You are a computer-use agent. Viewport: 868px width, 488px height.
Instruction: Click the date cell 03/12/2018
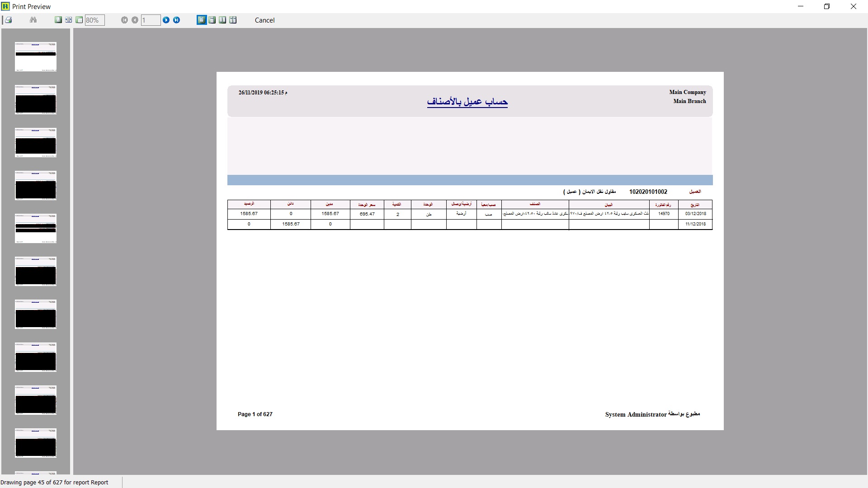point(695,214)
